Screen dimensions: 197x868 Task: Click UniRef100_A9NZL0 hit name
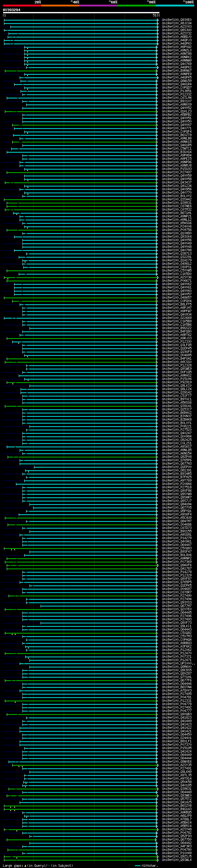[177, 50]
